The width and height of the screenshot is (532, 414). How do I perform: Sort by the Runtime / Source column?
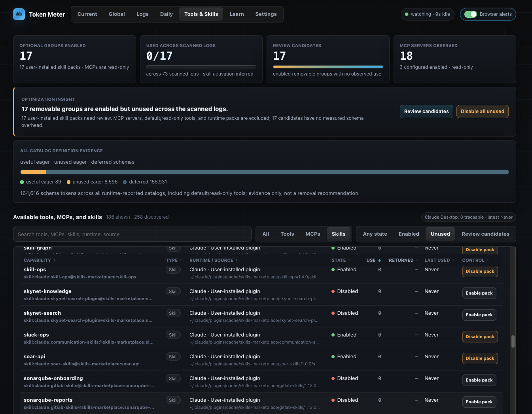[x=214, y=260]
